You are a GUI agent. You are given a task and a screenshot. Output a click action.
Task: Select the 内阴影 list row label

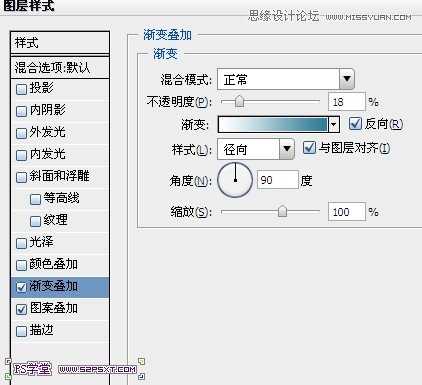pyautogui.click(x=48, y=110)
